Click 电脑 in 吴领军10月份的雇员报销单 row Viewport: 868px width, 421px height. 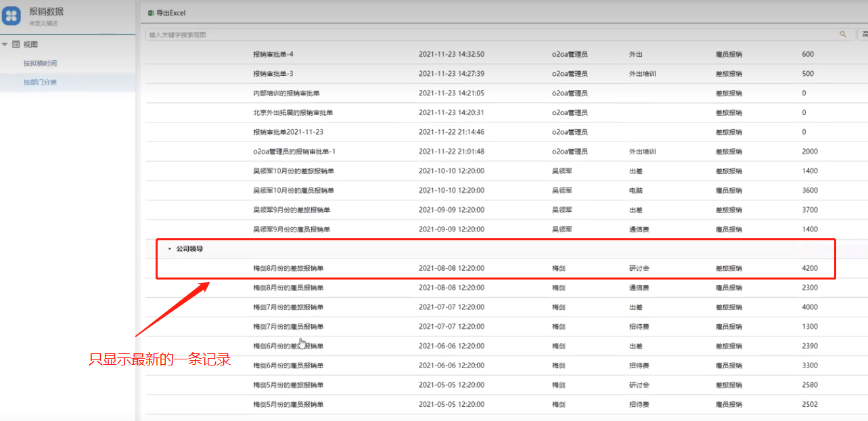pyautogui.click(x=636, y=191)
